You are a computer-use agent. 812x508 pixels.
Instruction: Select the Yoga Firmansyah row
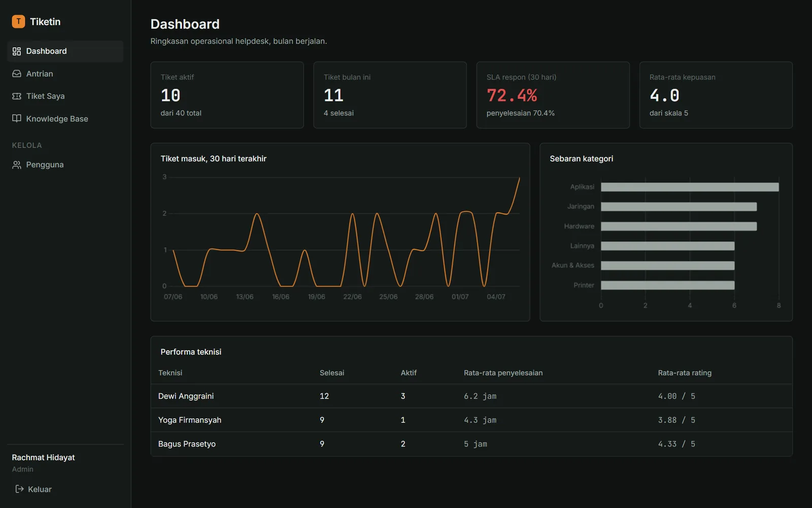point(471,420)
